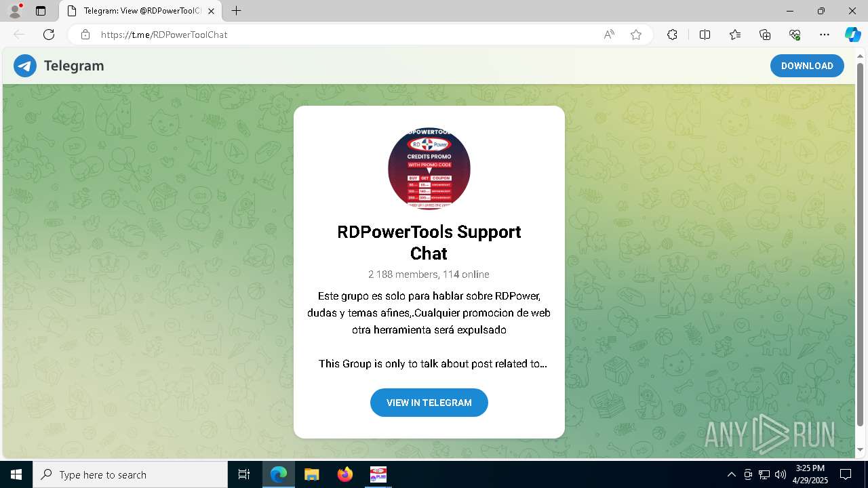Open browser Collections
Viewport: 868px width, 488px height.
click(x=765, y=35)
